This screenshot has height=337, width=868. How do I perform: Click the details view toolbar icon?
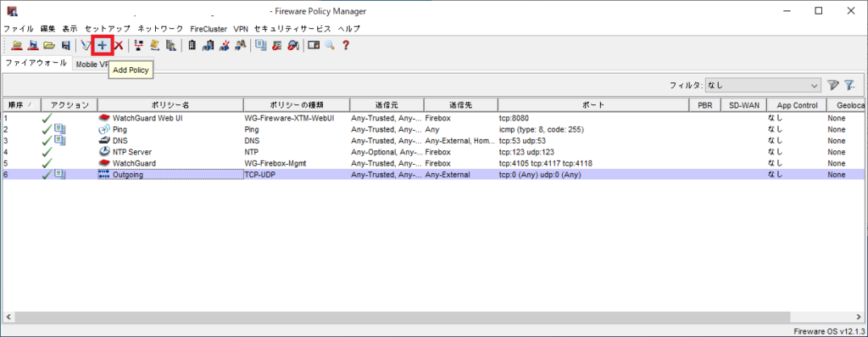314,46
